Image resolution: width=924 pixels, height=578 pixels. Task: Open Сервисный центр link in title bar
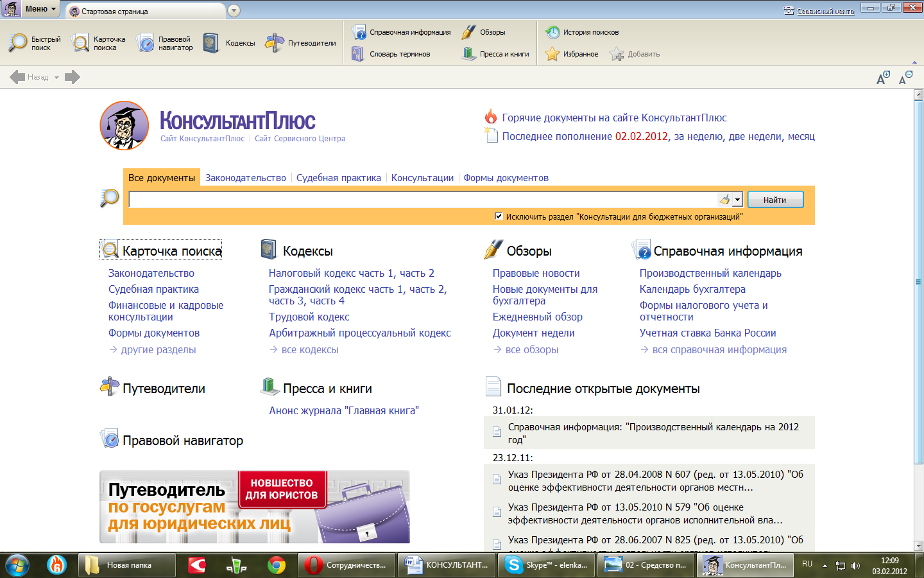tap(825, 11)
